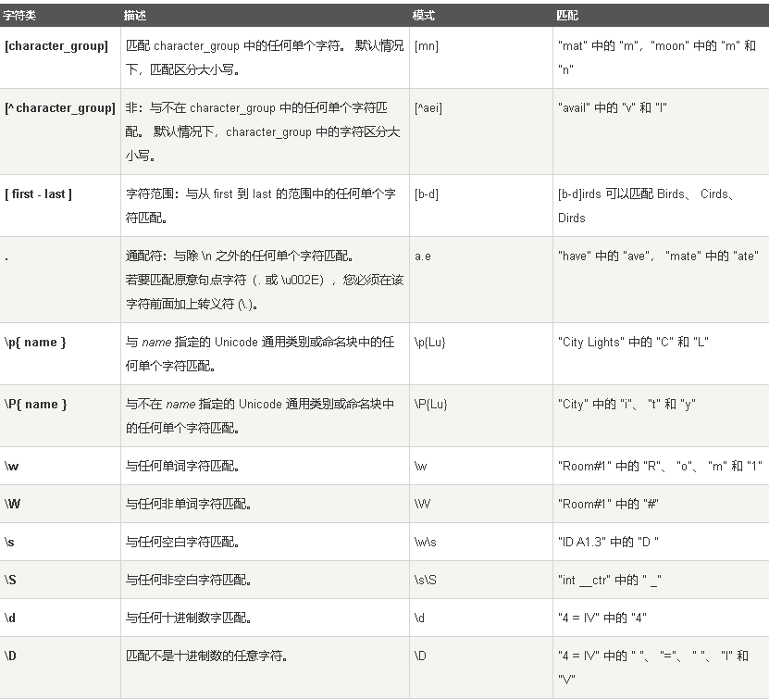Viewport: 769px width, 700px height.
Task: Click the bold "\p{ name }" character class
Action: (36, 342)
